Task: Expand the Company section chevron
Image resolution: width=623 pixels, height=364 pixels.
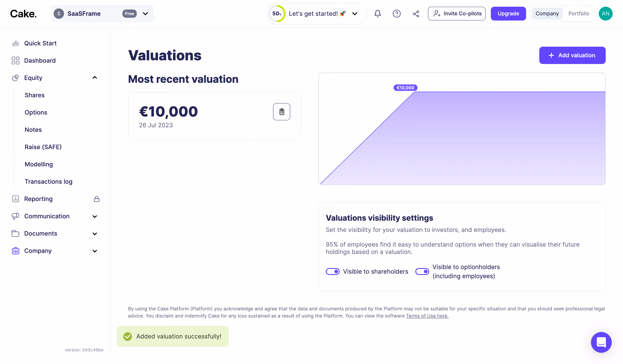Action: [x=95, y=251]
